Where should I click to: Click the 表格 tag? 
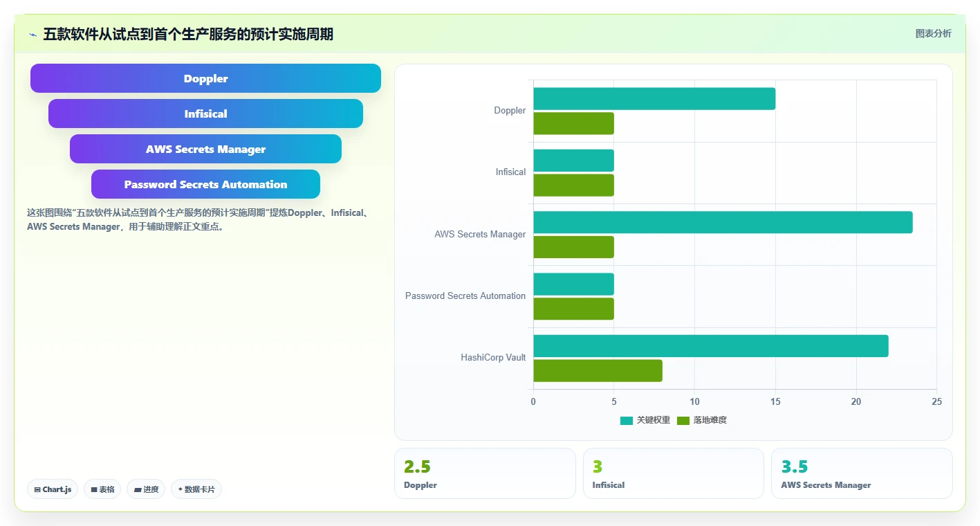pos(102,489)
